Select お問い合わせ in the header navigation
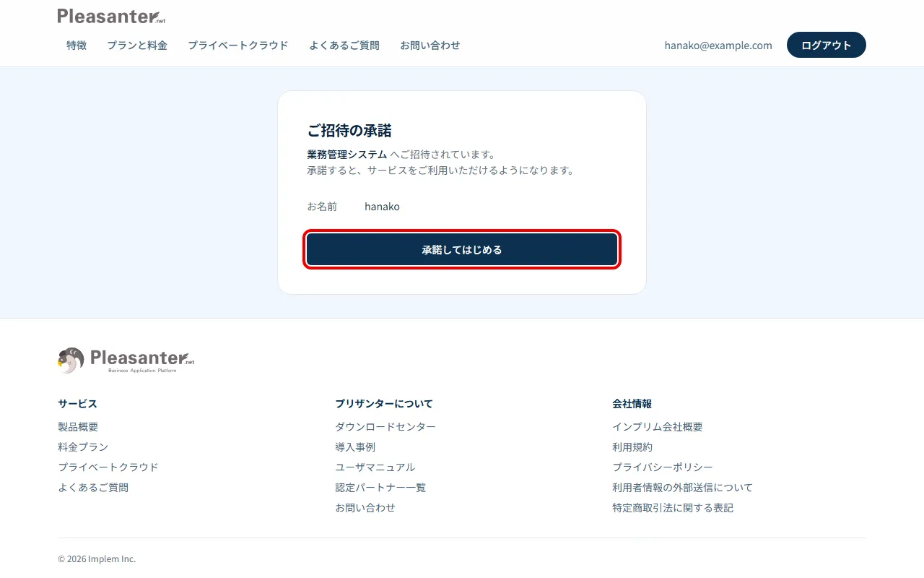Viewport: 924px width, 578px height. pos(430,45)
